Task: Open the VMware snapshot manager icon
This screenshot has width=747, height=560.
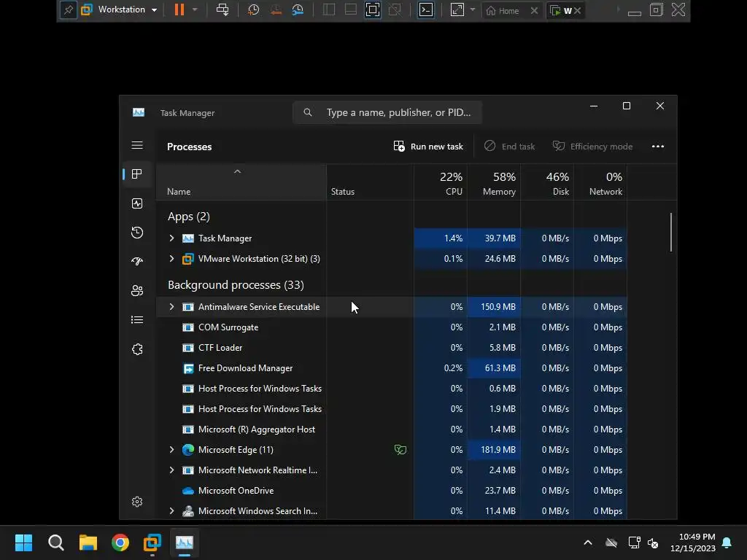Action: (298, 9)
